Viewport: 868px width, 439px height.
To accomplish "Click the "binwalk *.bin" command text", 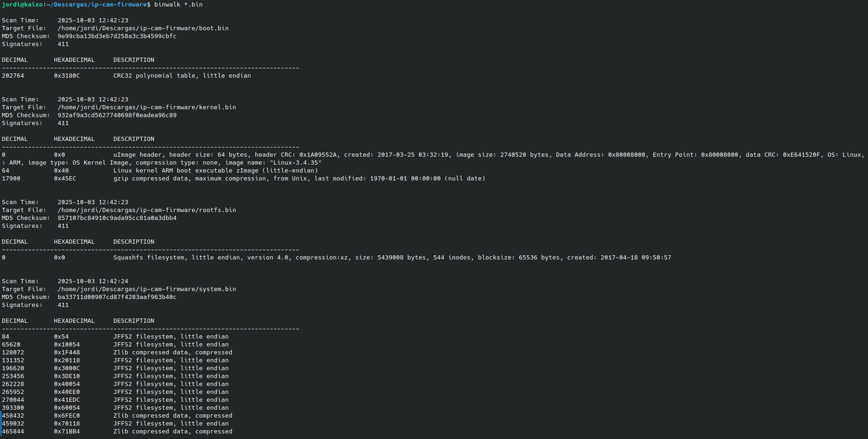I will [178, 5].
